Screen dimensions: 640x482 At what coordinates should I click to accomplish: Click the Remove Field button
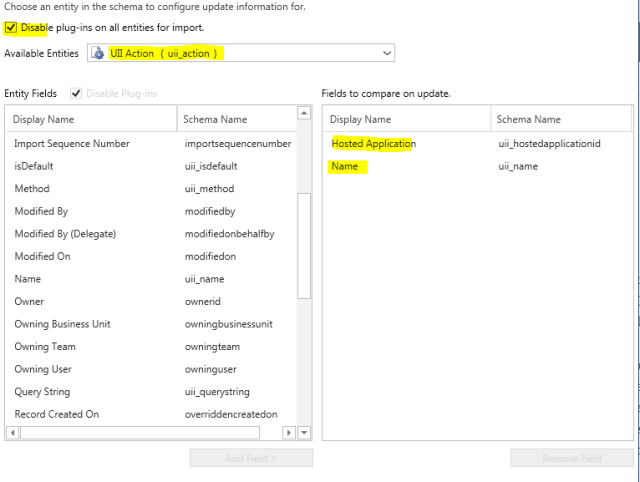coord(572,458)
